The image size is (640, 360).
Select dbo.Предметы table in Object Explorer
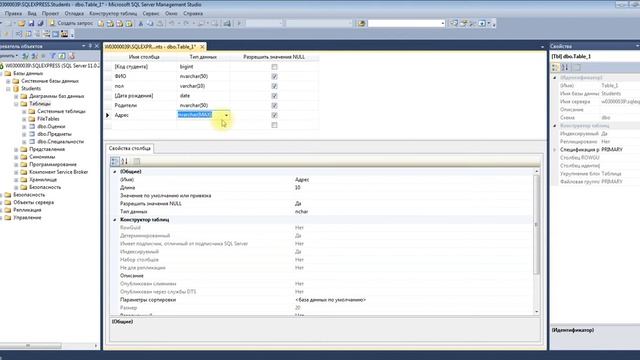(54, 134)
